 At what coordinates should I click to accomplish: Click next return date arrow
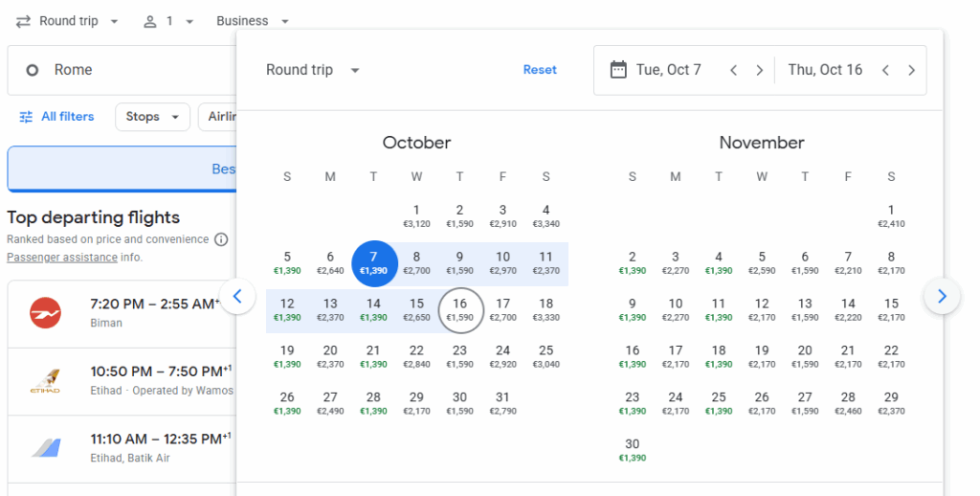[911, 70]
